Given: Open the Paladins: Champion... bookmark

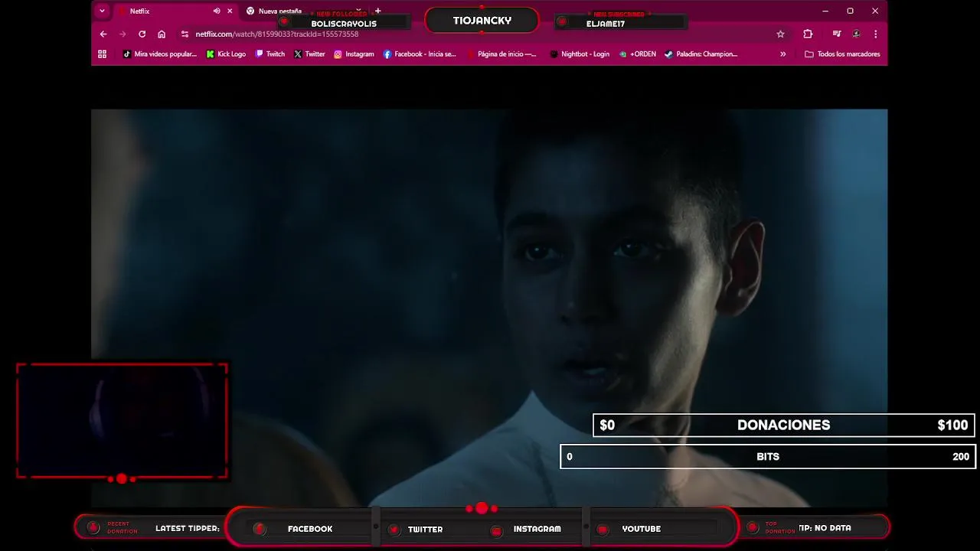Looking at the screenshot, I should tap(701, 54).
